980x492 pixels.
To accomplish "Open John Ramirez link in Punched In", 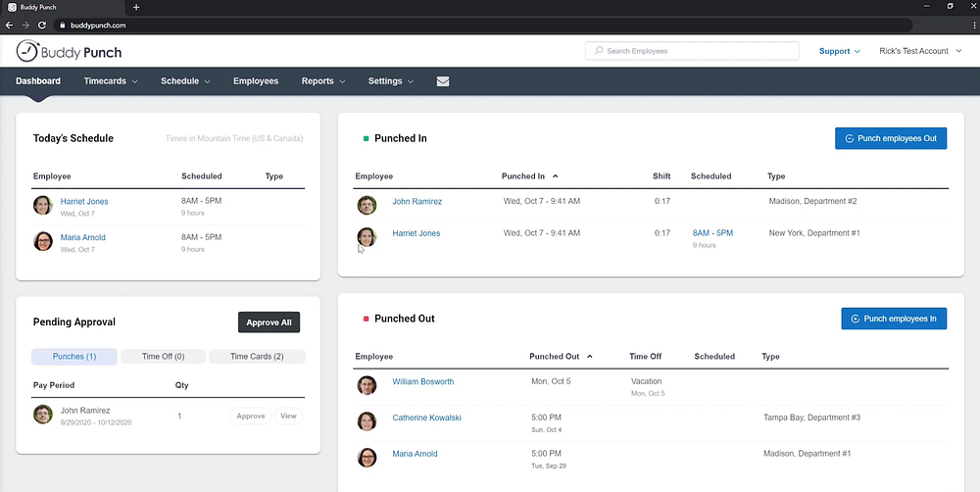I will (x=416, y=201).
